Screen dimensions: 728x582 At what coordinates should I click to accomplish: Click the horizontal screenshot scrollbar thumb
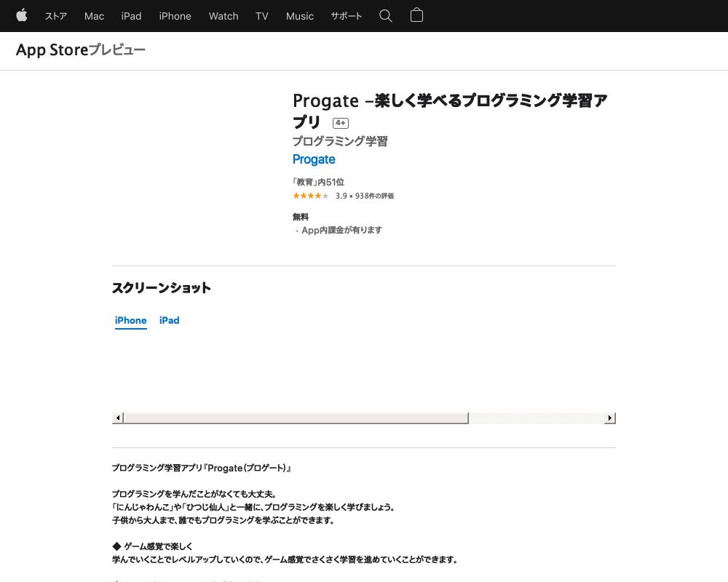click(296, 418)
